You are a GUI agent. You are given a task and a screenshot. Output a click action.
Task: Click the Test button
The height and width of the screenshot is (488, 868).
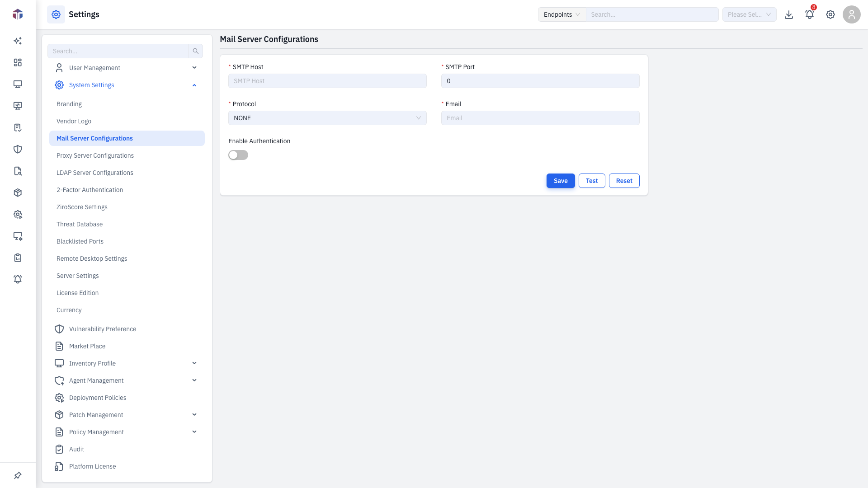tap(592, 181)
